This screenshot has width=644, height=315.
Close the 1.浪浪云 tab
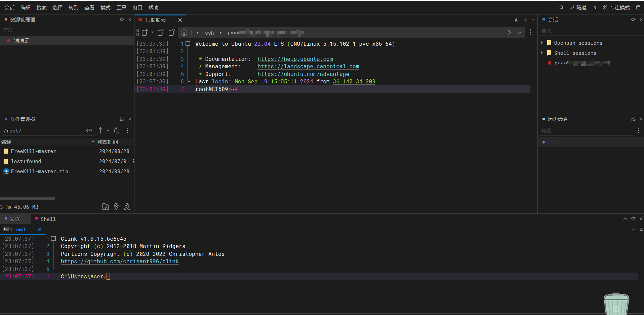coord(180,20)
